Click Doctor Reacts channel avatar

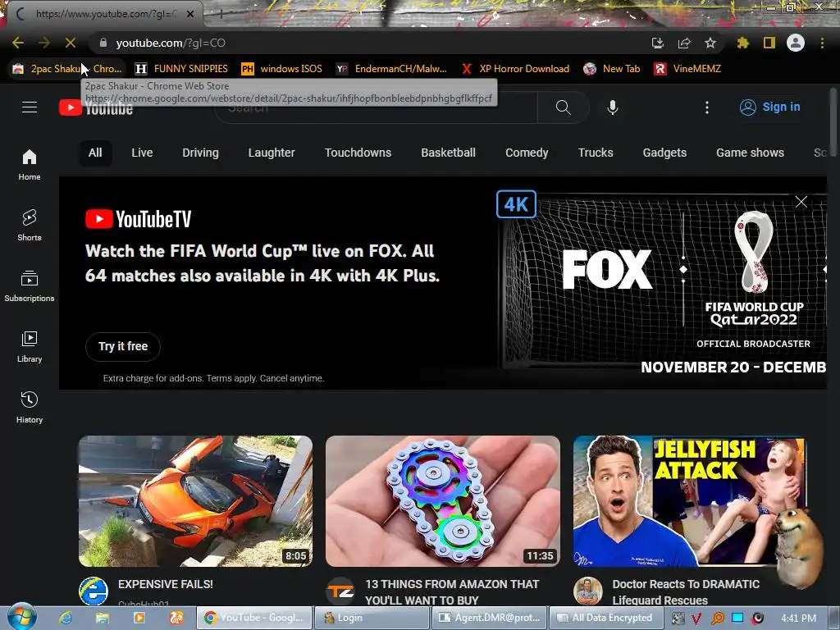587,591
